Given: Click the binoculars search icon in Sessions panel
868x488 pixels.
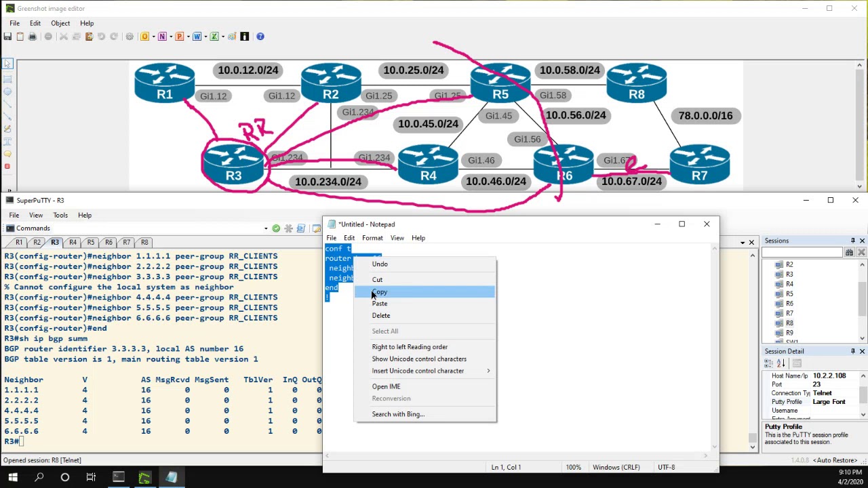Looking at the screenshot, I should [x=849, y=252].
